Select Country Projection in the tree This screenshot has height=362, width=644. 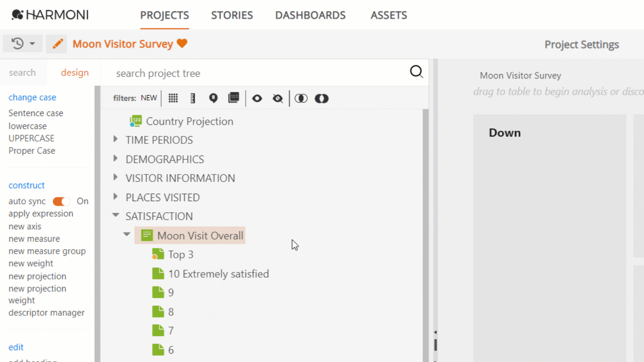pyautogui.click(x=190, y=121)
